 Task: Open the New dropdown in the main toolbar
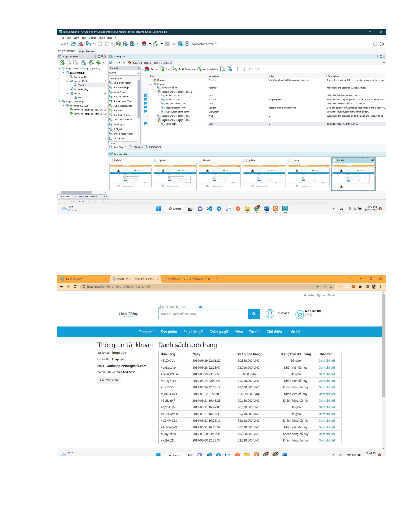click(64, 44)
